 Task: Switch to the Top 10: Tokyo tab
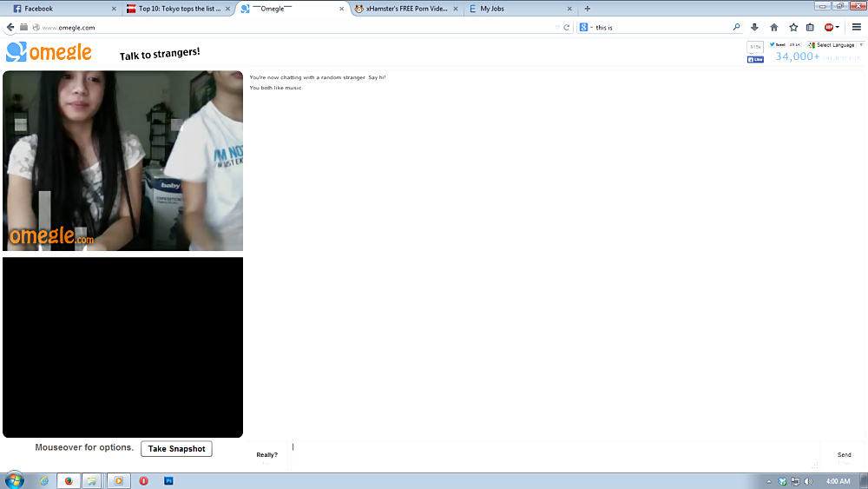[179, 9]
